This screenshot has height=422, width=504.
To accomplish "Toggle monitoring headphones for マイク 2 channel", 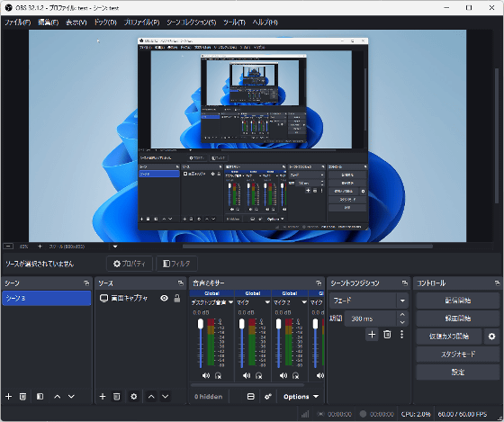I will pyautogui.click(x=296, y=375).
